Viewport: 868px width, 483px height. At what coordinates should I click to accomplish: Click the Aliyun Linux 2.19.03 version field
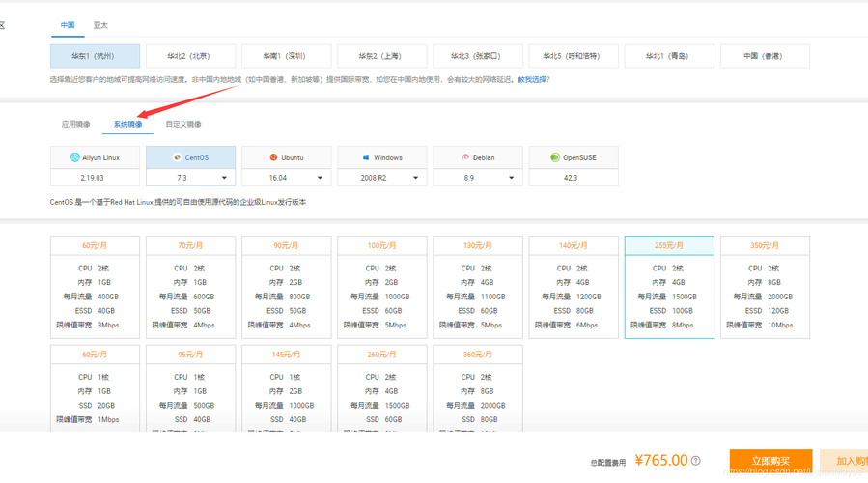coord(95,178)
